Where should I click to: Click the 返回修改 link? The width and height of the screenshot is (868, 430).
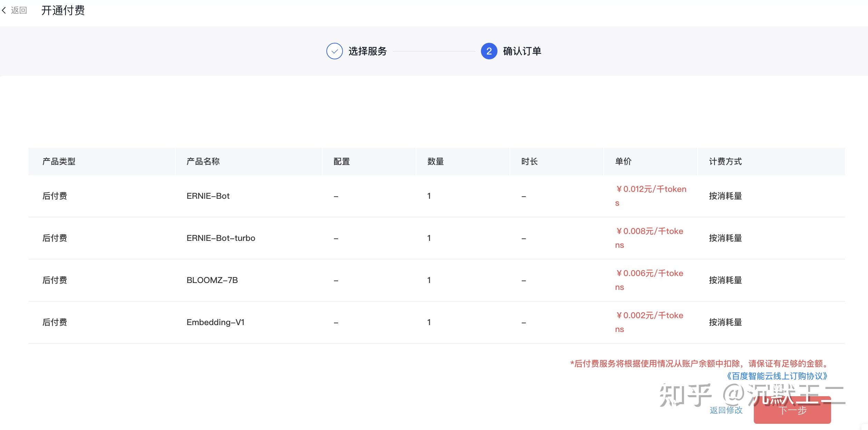point(726,410)
